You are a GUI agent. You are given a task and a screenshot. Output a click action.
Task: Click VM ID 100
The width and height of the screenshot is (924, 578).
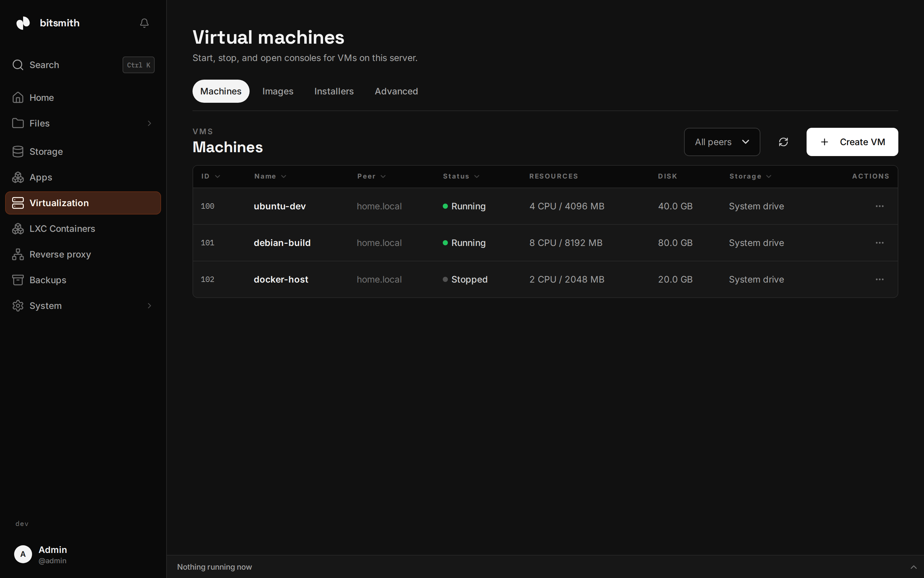click(207, 206)
